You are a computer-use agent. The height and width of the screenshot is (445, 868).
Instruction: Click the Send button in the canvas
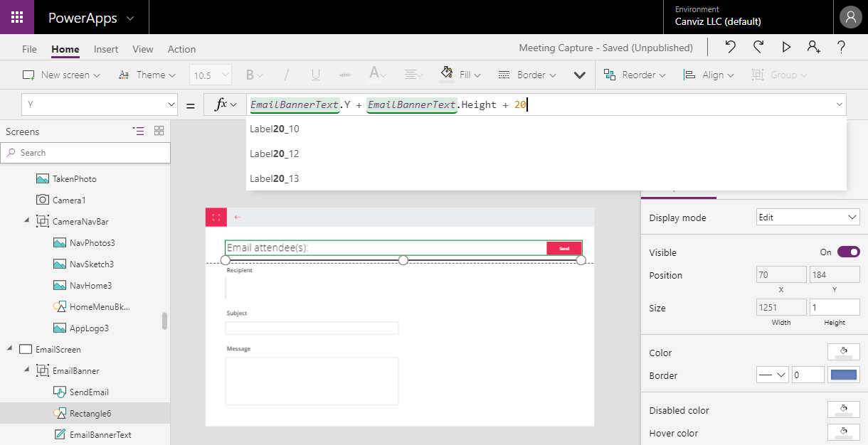coord(564,247)
